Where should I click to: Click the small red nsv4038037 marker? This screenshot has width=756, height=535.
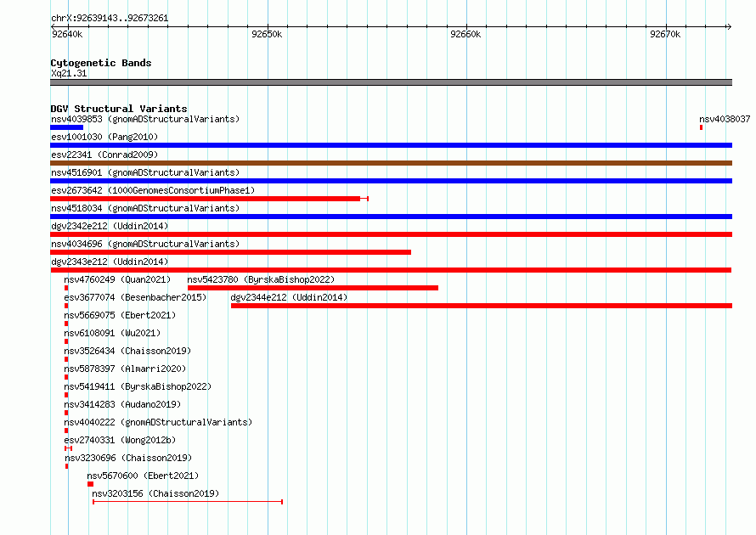point(701,127)
